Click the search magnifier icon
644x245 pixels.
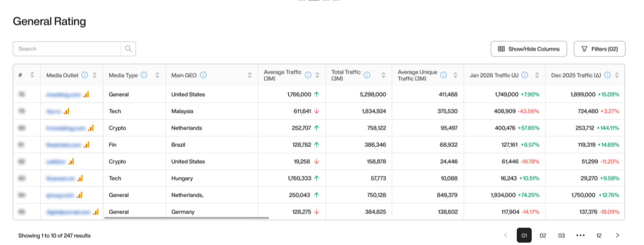pos(128,49)
